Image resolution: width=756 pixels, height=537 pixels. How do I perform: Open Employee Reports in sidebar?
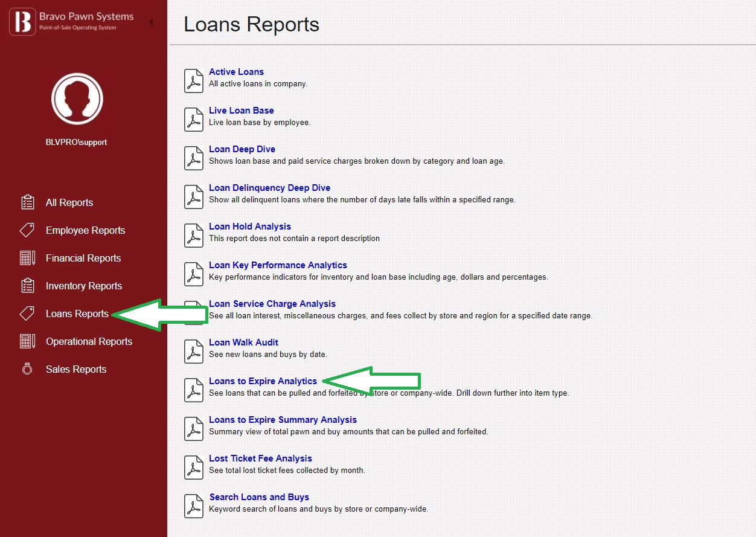(85, 230)
